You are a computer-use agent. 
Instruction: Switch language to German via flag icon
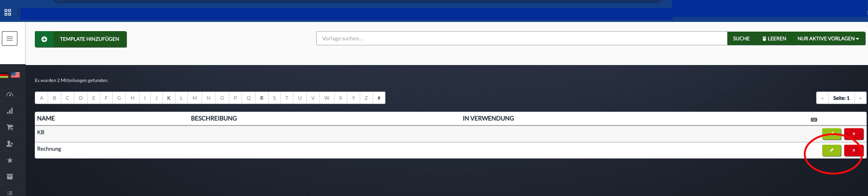(x=4, y=75)
